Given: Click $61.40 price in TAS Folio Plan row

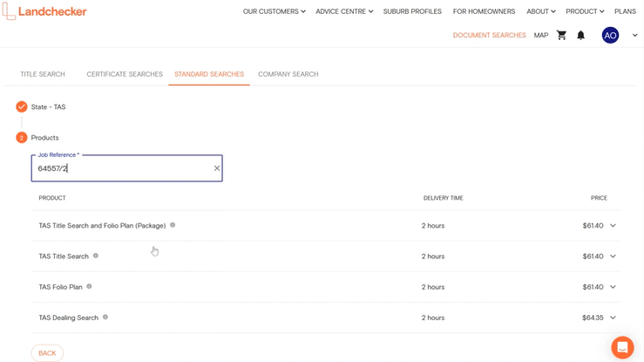Looking at the screenshot, I should click(593, 287).
